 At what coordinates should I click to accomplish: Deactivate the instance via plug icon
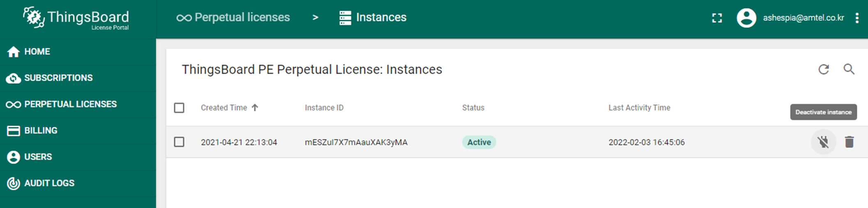coord(823,142)
